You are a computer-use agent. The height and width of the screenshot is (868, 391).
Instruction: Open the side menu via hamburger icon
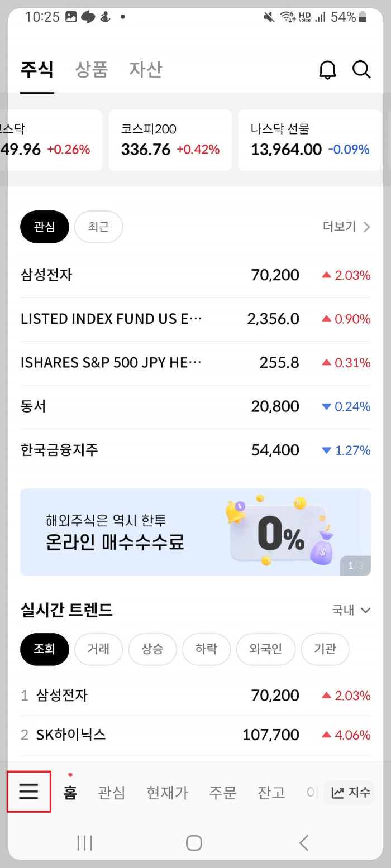tap(28, 792)
